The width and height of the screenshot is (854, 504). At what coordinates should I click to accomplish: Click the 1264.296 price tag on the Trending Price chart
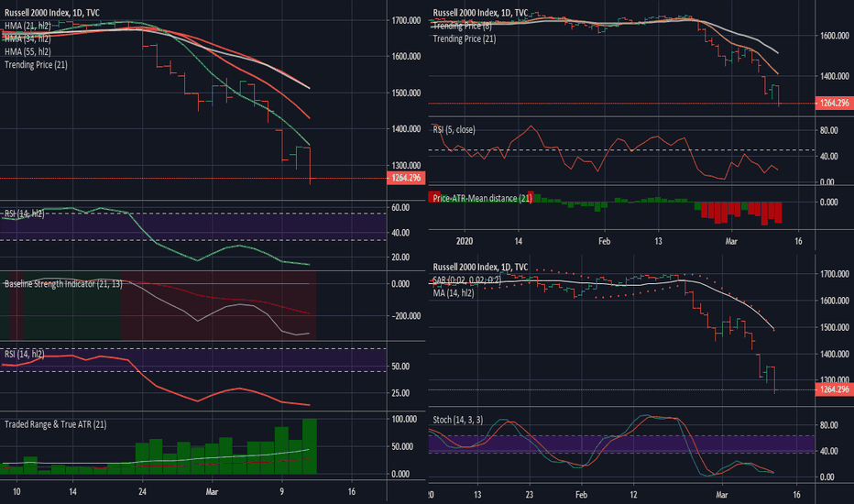point(834,103)
